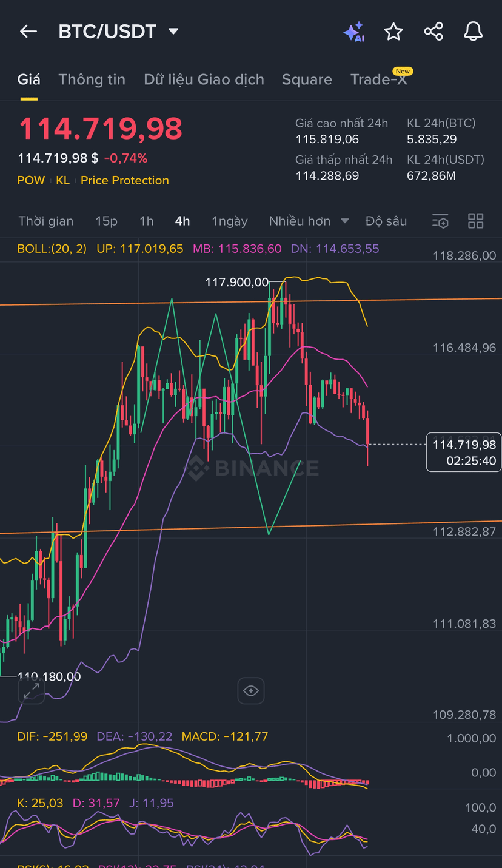Tap the 118.286,00 price axis label
The width and height of the screenshot is (502, 868).
[464, 256]
